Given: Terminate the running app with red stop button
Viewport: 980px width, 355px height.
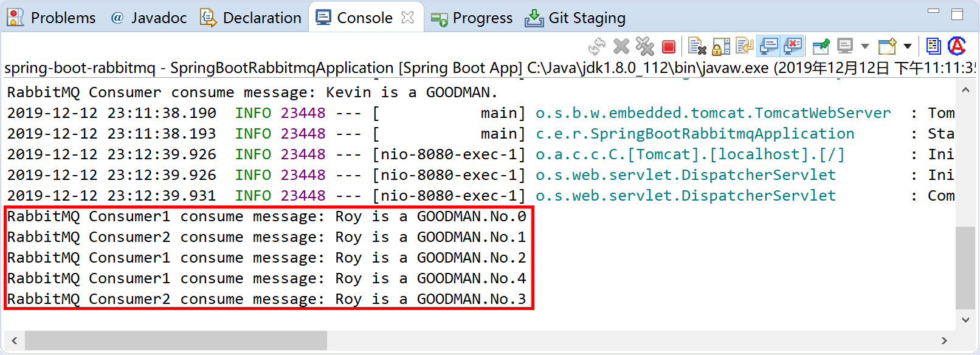Looking at the screenshot, I should (x=669, y=47).
